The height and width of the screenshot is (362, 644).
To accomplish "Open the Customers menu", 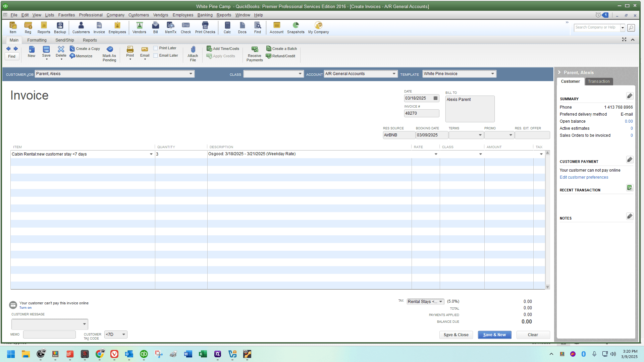I will coord(139,15).
